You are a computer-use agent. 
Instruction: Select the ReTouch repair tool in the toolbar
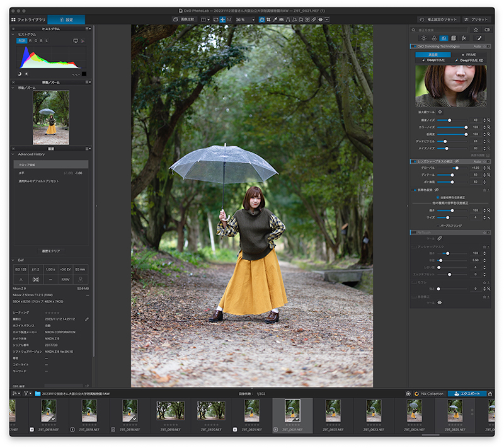[x=314, y=20]
